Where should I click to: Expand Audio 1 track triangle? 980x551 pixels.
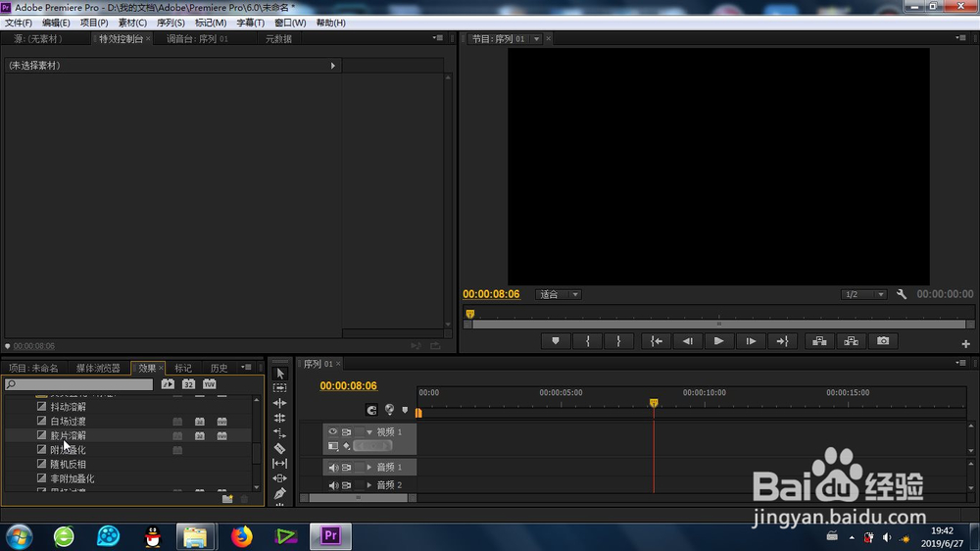[369, 468]
